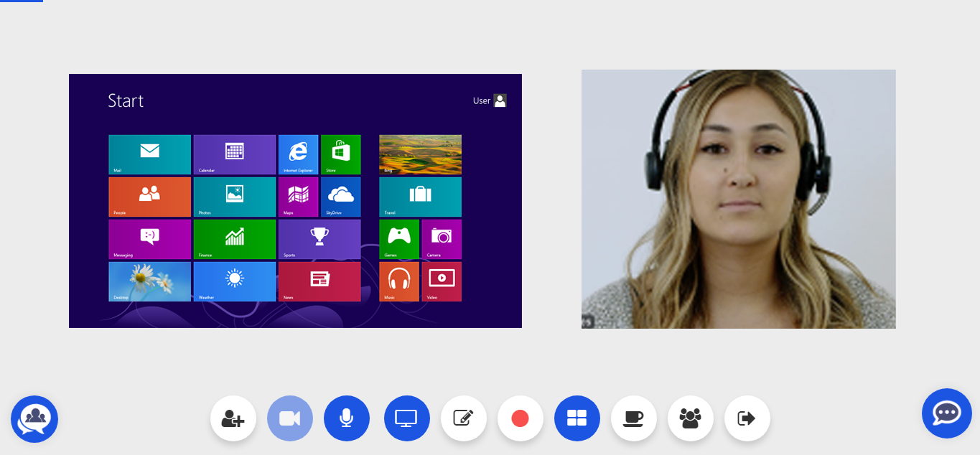Click the add participant icon
Viewport: 980px width, 455px height.
(x=233, y=418)
